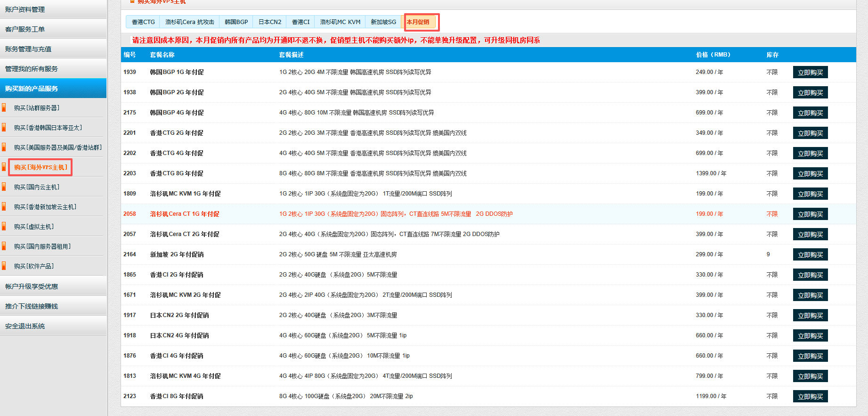
Task: Click orange icon beside 购买[国内云主机]
Action: pyautogui.click(x=4, y=187)
